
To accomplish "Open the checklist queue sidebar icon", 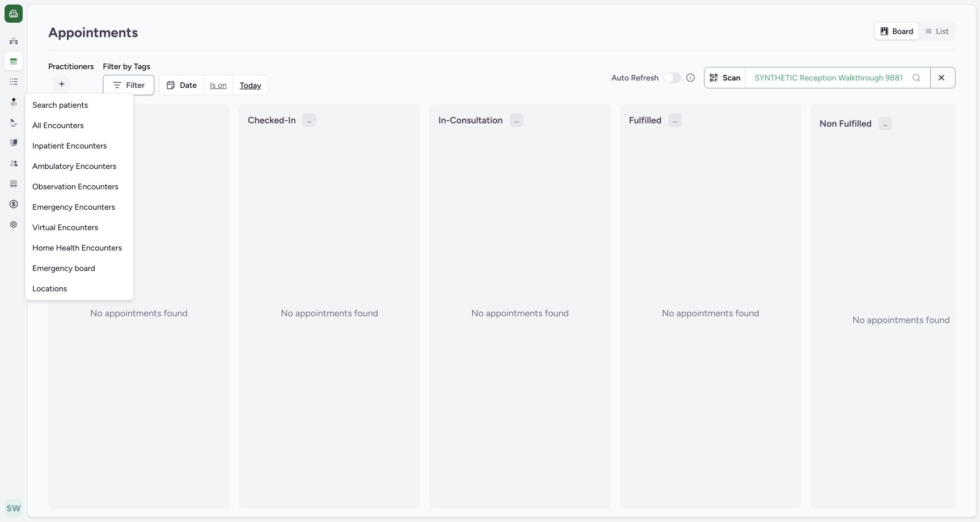I will point(14,82).
